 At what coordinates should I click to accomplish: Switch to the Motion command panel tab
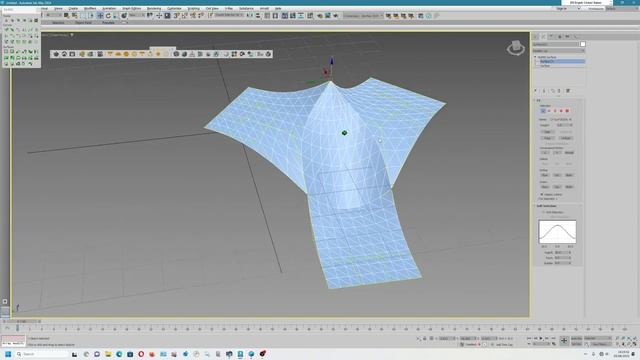[x=560, y=36]
